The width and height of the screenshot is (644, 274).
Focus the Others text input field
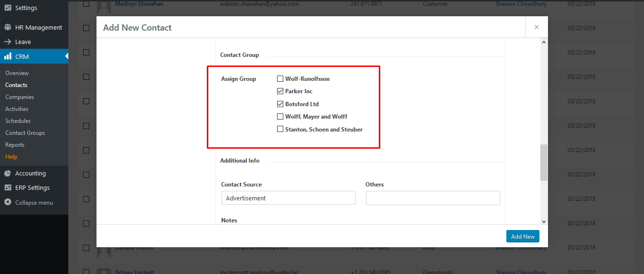click(x=433, y=198)
